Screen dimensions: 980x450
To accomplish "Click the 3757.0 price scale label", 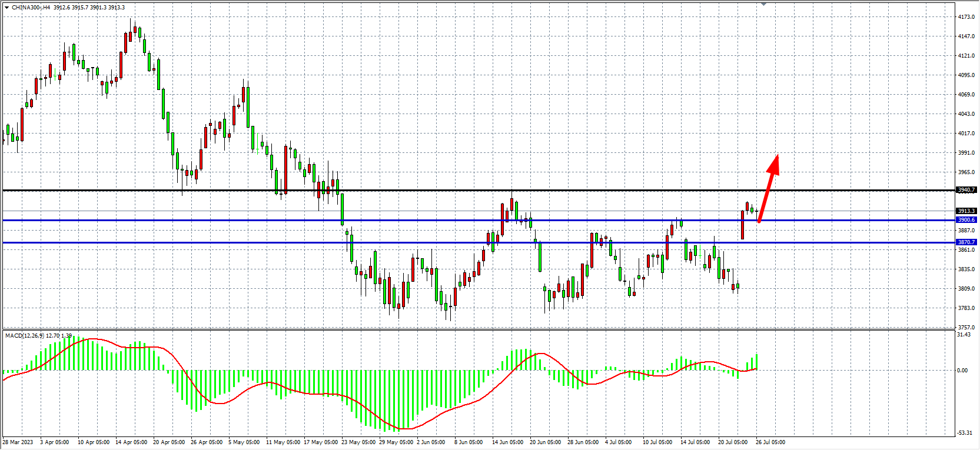I will point(966,328).
